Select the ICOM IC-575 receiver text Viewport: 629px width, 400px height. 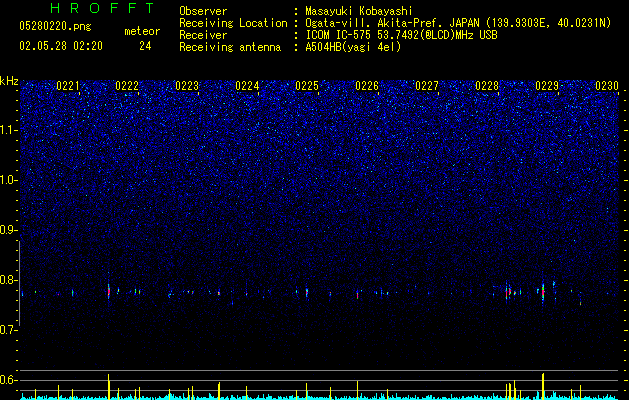(401, 35)
